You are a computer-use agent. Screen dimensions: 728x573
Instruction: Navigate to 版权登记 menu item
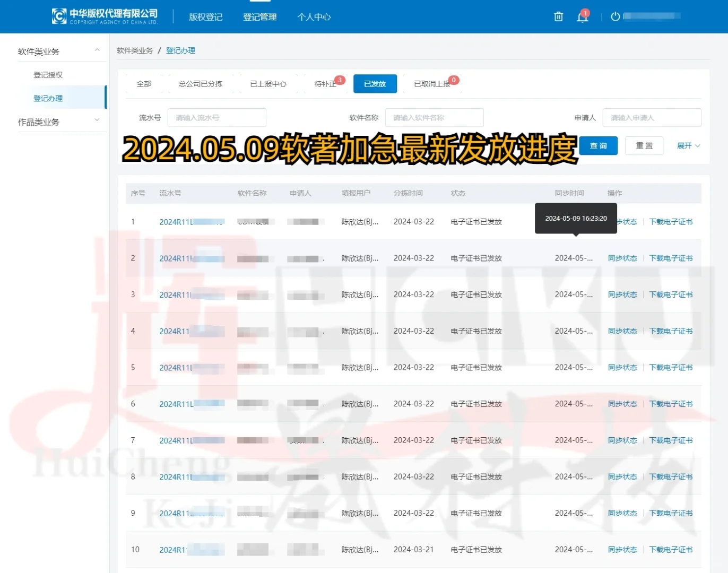pyautogui.click(x=205, y=16)
